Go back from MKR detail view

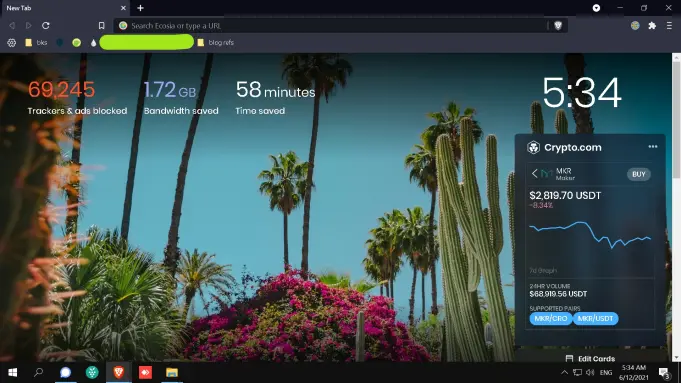coord(534,174)
